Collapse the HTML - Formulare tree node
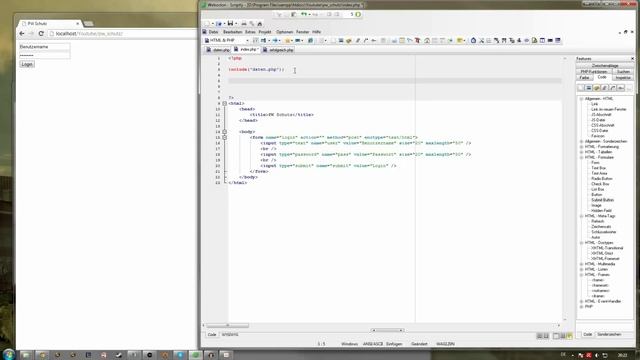The image size is (640, 360). pyautogui.click(x=581, y=157)
